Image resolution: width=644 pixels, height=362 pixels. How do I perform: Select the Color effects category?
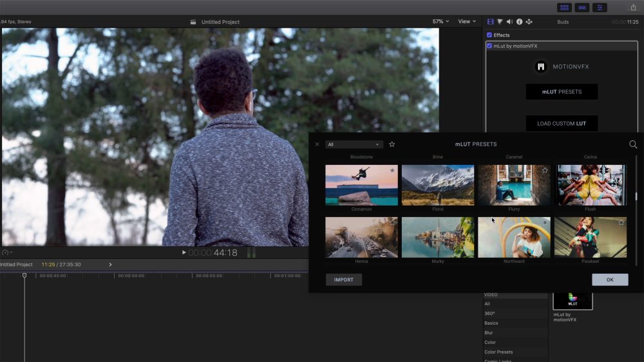point(489,342)
